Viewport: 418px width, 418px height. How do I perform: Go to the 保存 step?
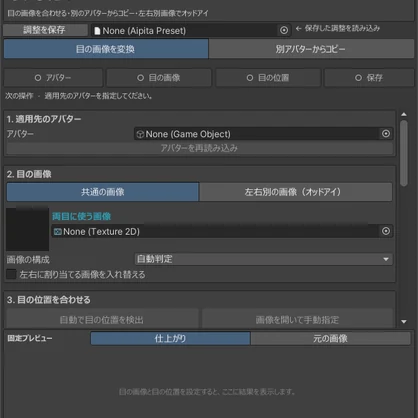point(369,78)
